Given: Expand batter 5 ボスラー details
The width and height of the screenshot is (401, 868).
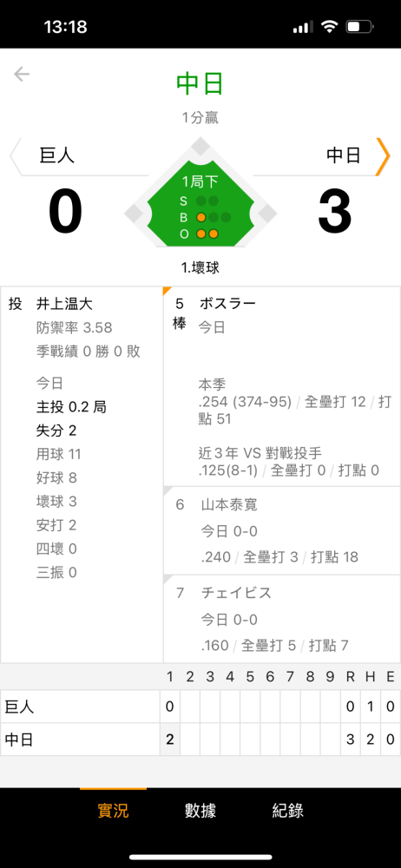Looking at the screenshot, I should click(282, 386).
